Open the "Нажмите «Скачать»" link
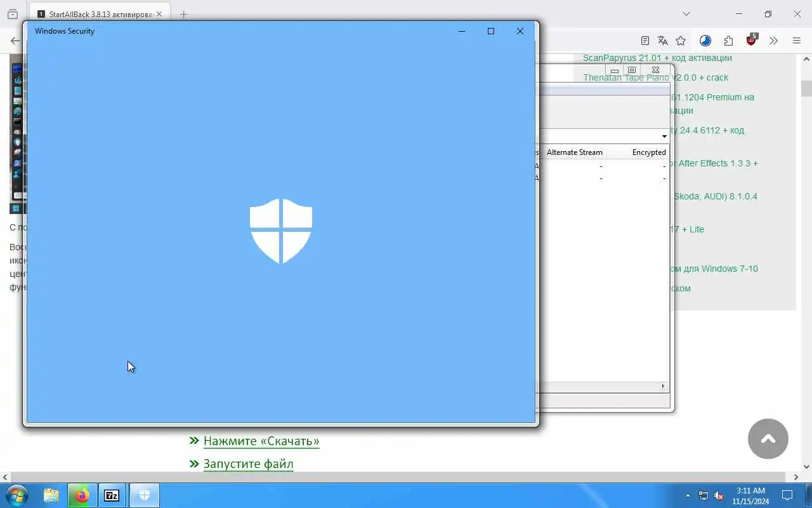The height and width of the screenshot is (508, 812). (x=261, y=441)
